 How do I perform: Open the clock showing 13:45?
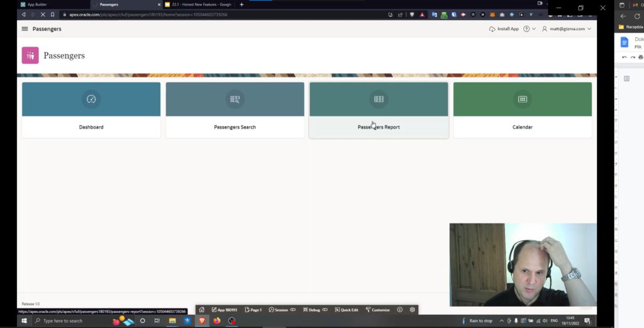tap(570, 320)
